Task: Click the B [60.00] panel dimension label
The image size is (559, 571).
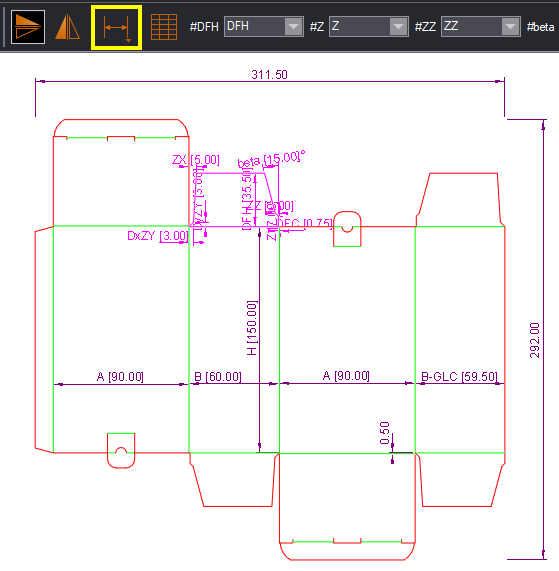Action: point(218,377)
